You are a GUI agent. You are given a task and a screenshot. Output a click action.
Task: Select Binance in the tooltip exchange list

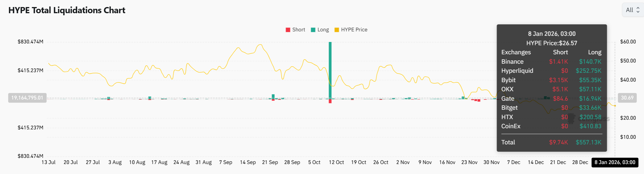click(512, 62)
